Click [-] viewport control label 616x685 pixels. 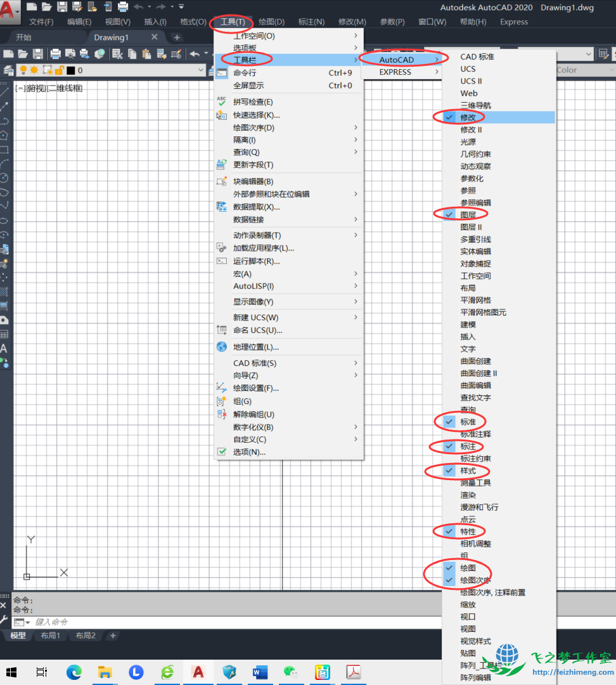[x=20, y=88]
